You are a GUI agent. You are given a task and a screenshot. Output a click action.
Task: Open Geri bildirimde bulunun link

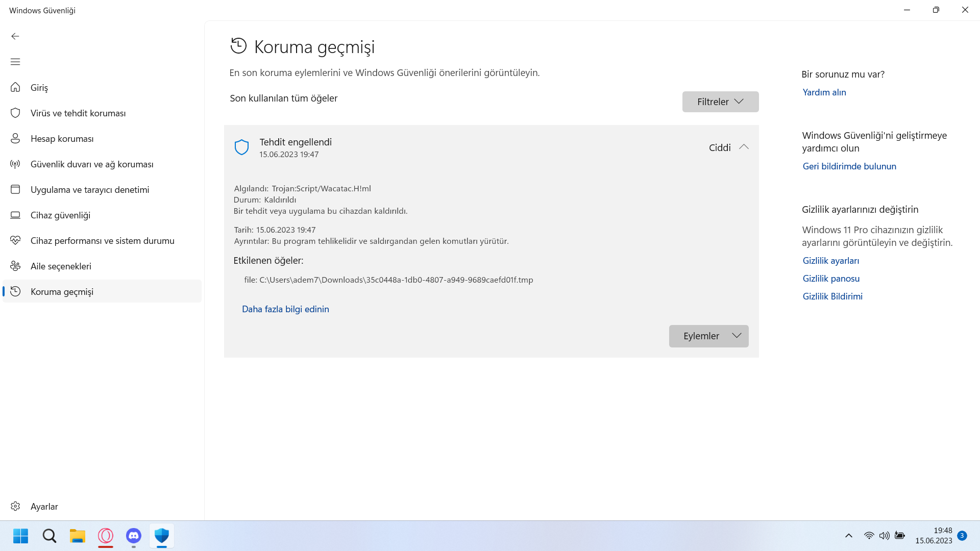click(849, 166)
